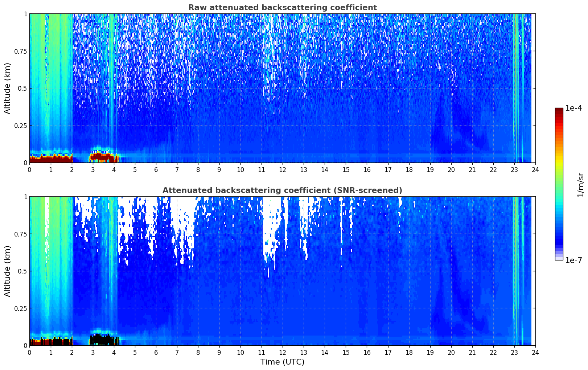Viewport: 588px width, 370px height.
Task: Click altitude tick '0.5' of raw plot
Action: 22,88
